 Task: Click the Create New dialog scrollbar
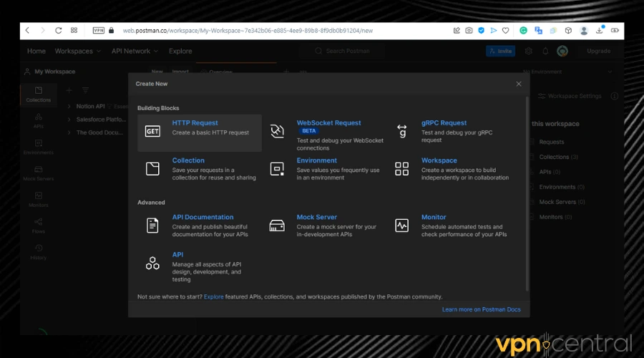pyautogui.click(x=527, y=194)
